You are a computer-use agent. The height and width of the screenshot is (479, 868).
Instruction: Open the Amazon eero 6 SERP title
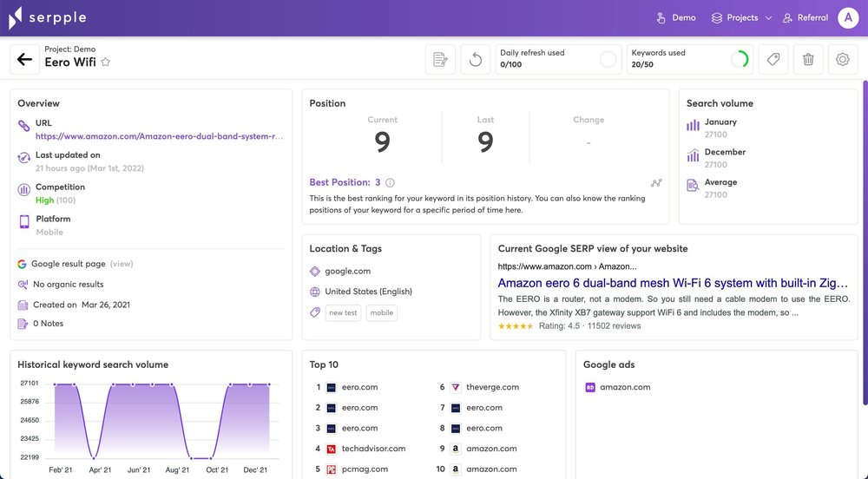tap(673, 283)
